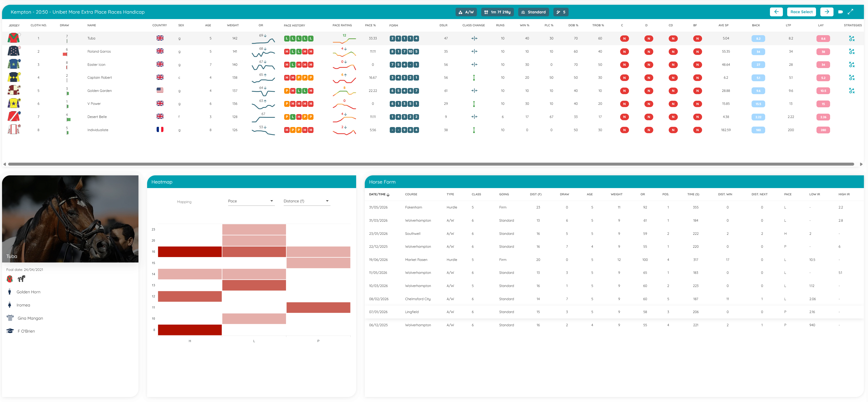Go to next race with right arrow

(826, 12)
